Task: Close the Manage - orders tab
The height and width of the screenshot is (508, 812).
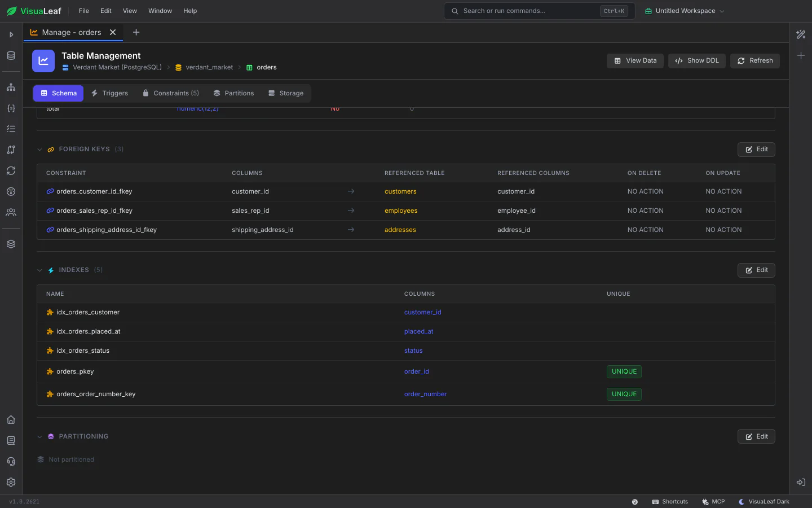Action: coord(113,32)
